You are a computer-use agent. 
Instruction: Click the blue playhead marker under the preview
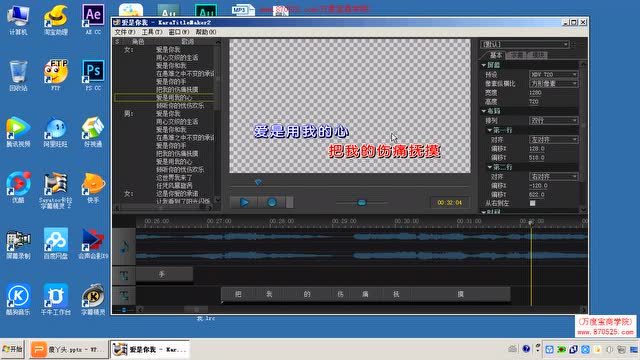click(x=258, y=182)
